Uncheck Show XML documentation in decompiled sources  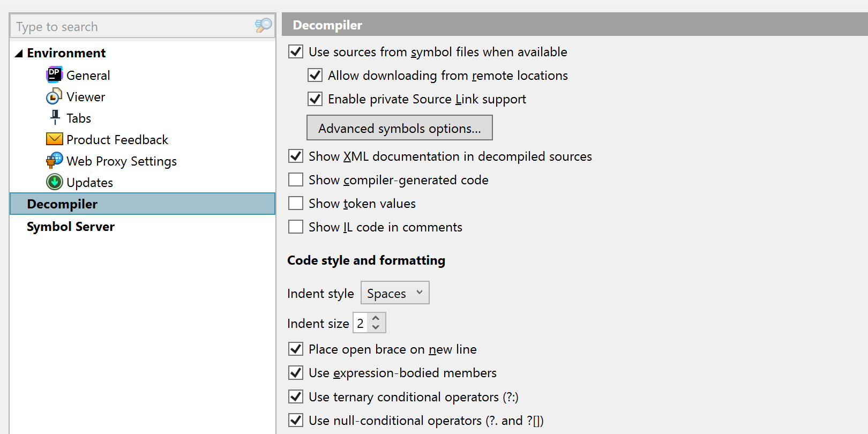296,156
